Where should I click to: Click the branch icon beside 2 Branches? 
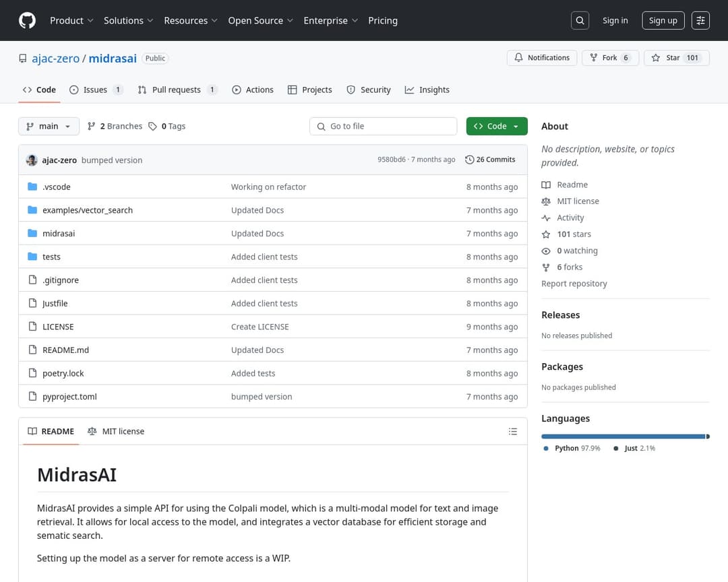(x=92, y=126)
